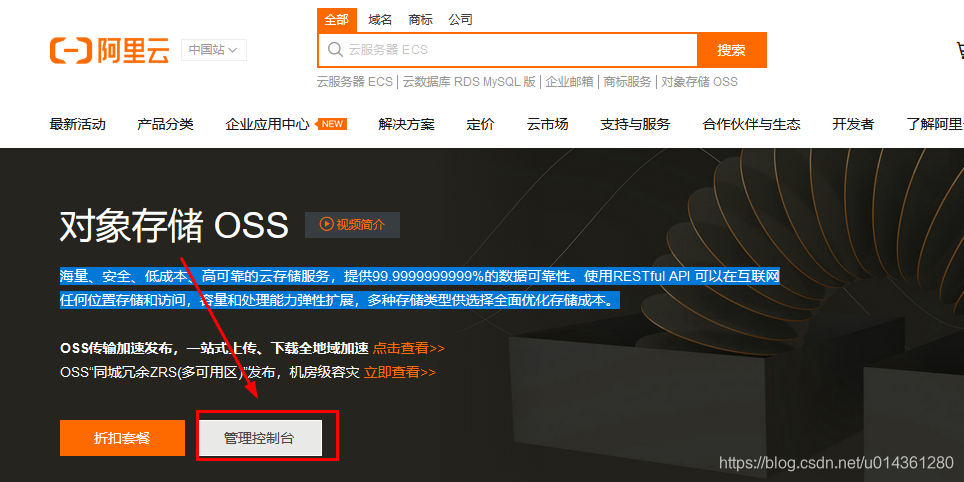The height and width of the screenshot is (482, 964).
Task: Open the 合作伙伴与生态 menu
Action: (x=751, y=124)
